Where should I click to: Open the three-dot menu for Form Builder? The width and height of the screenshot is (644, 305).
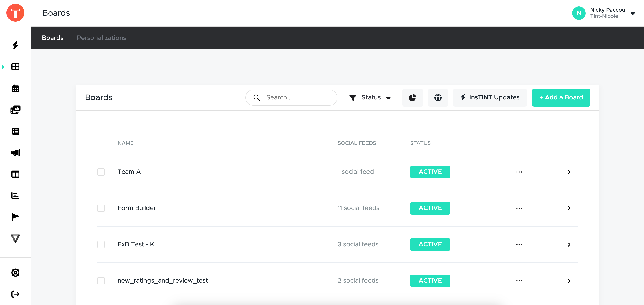519,208
